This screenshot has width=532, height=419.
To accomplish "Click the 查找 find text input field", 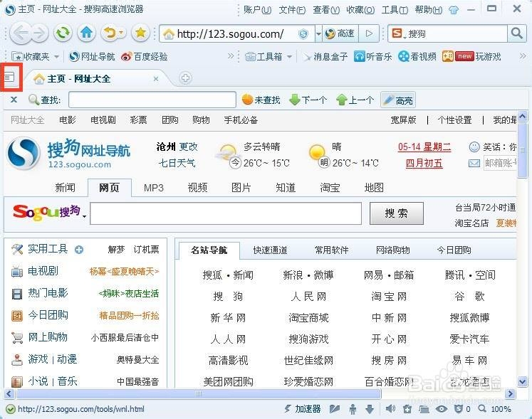I will click(x=152, y=100).
